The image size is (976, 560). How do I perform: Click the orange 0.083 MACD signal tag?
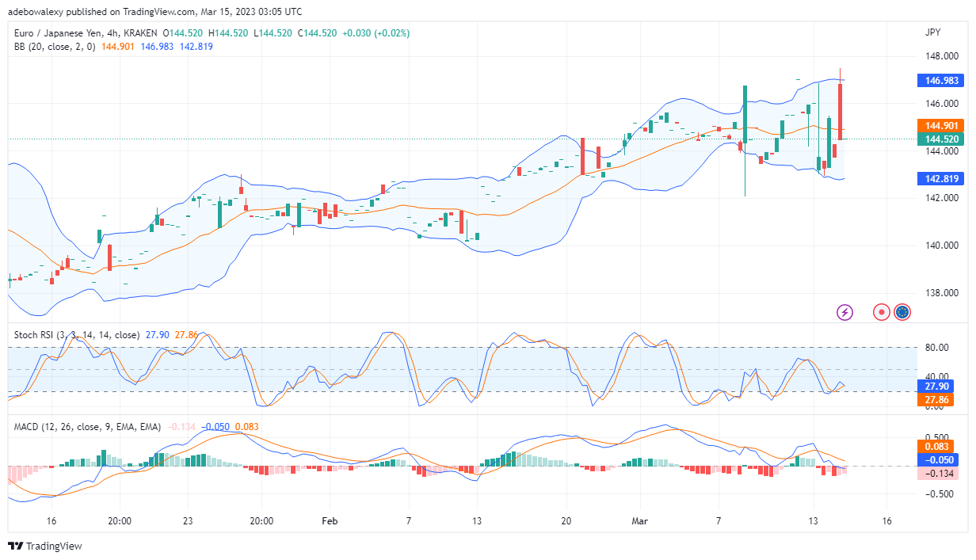(936, 446)
